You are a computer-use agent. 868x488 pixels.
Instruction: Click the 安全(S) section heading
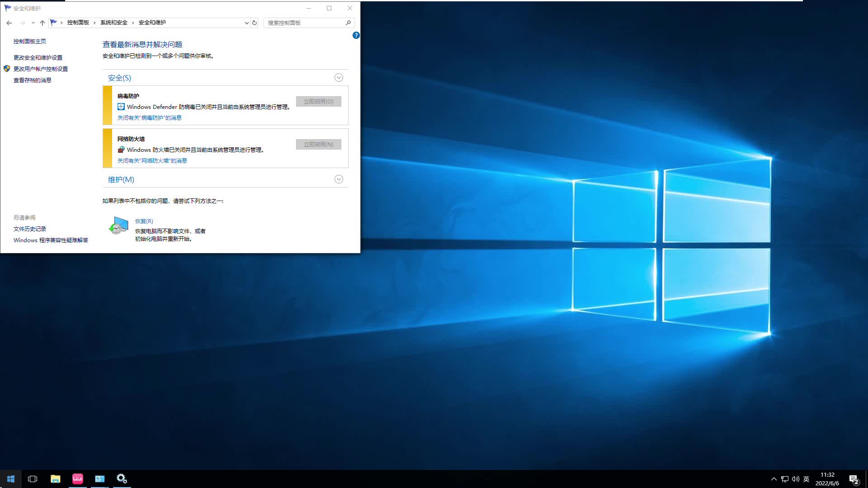point(119,78)
